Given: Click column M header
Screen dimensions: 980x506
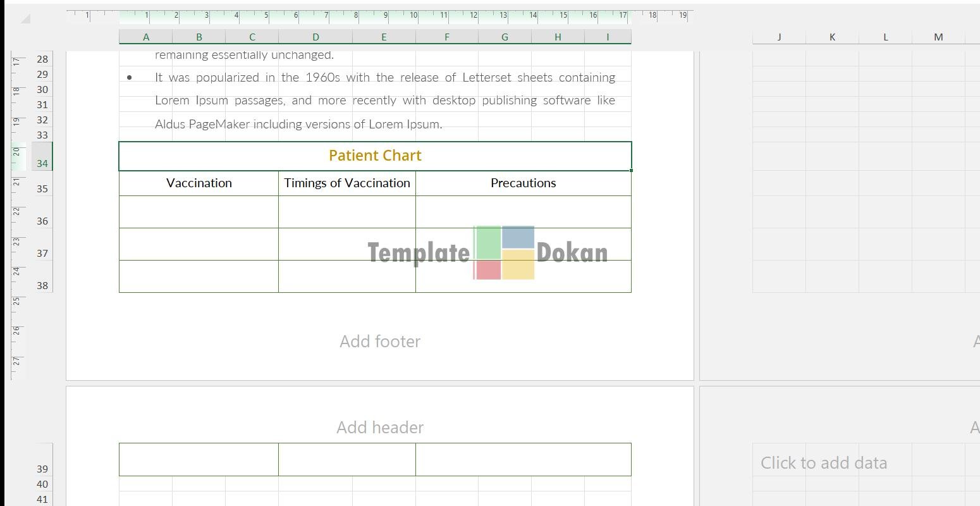Looking at the screenshot, I should point(938,37).
